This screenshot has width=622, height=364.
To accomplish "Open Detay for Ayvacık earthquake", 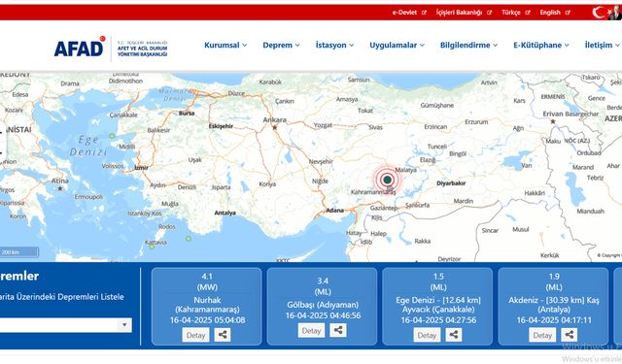I will pyautogui.click(x=427, y=335).
